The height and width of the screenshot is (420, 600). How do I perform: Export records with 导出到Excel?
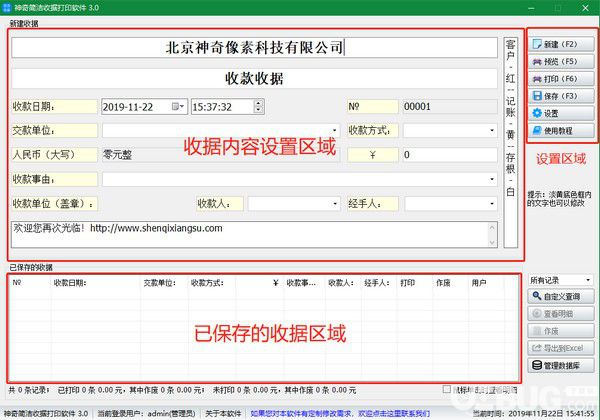pyautogui.click(x=561, y=348)
